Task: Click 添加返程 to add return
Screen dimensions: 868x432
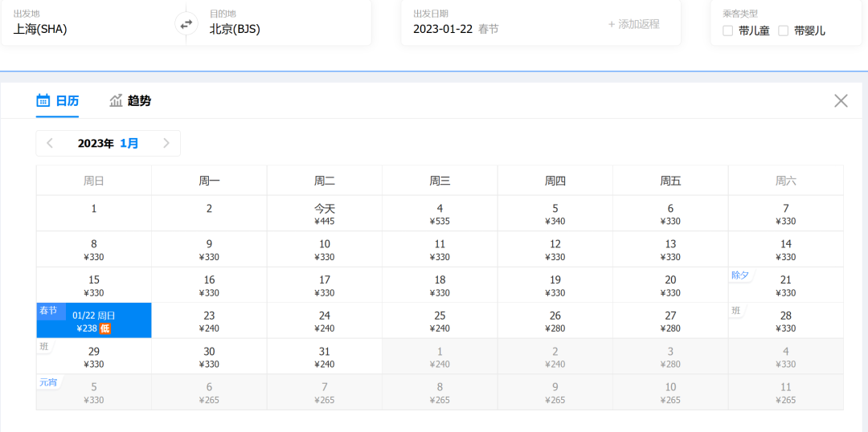Action: pos(634,24)
